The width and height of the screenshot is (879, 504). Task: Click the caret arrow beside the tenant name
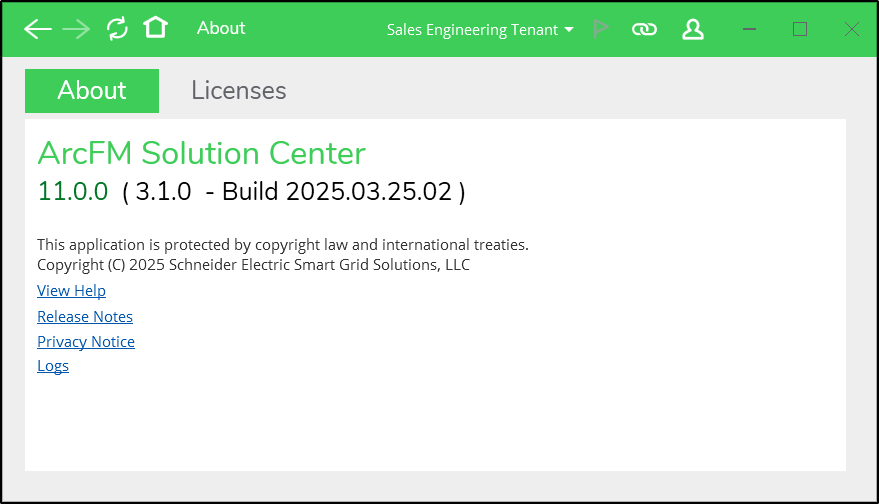click(569, 30)
